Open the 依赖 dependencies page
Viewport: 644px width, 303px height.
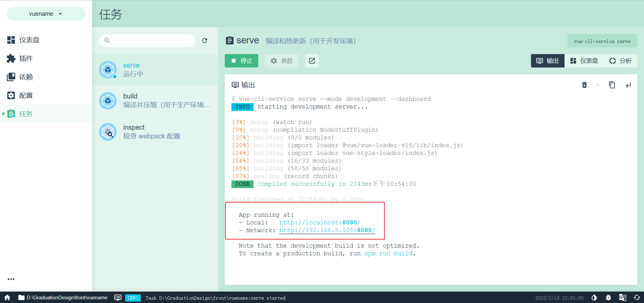(46, 77)
